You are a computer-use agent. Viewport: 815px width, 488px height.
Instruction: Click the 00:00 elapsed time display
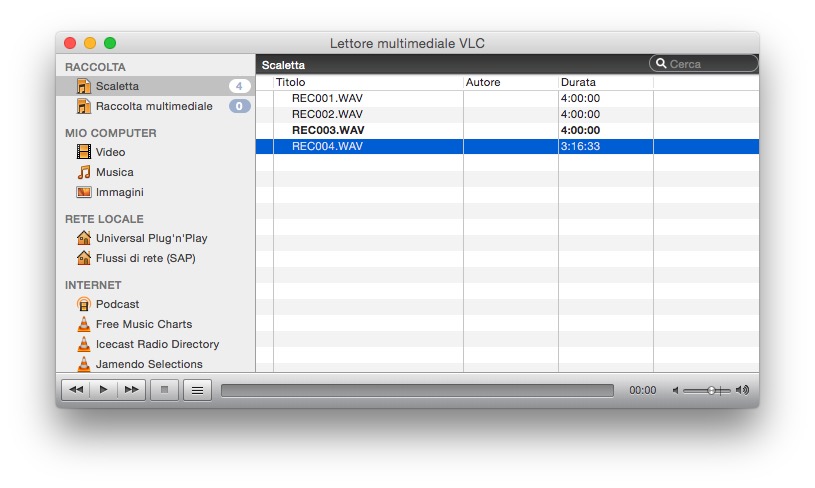642,390
